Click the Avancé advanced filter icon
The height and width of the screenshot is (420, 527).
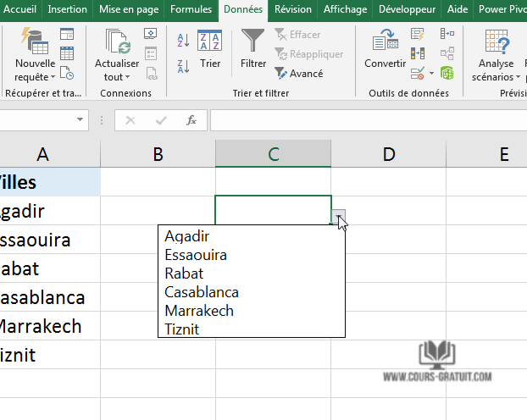tap(281, 74)
